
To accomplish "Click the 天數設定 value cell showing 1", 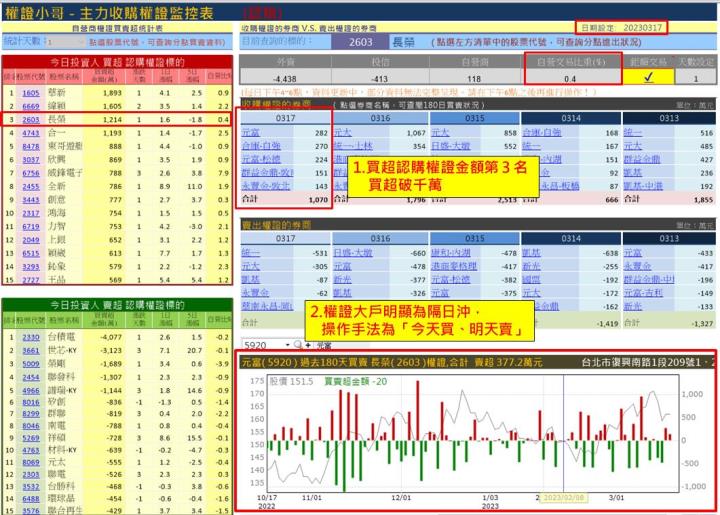I will [x=696, y=78].
